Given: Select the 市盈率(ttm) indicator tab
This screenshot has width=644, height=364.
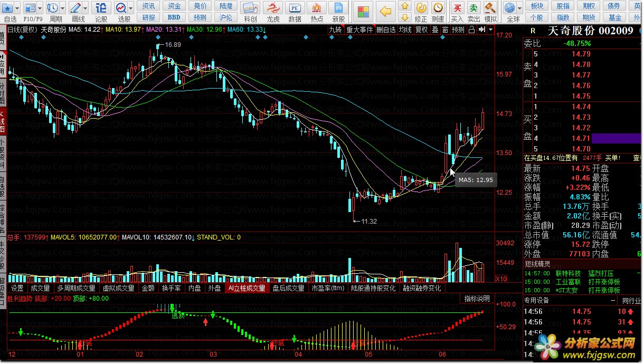Looking at the screenshot, I should coord(328,288).
